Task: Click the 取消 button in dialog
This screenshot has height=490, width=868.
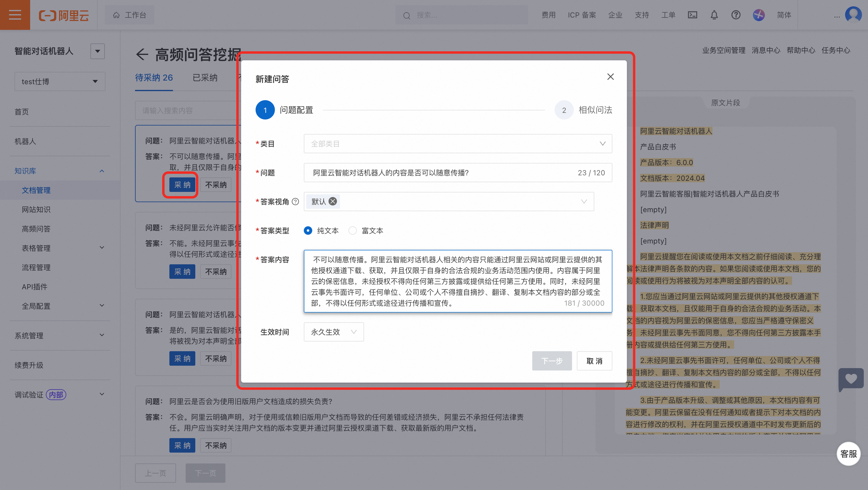Action: pos(594,361)
